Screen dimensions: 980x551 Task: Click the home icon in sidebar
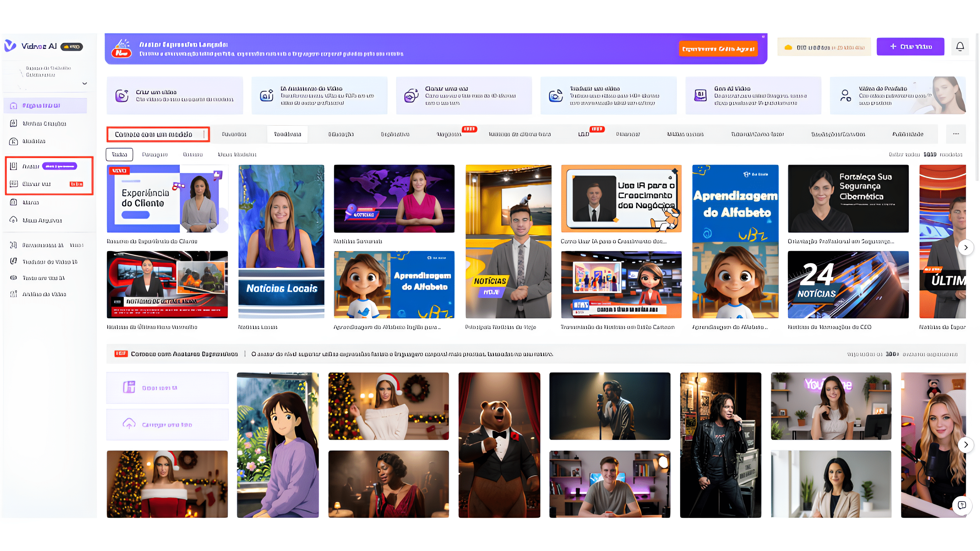point(14,106)
